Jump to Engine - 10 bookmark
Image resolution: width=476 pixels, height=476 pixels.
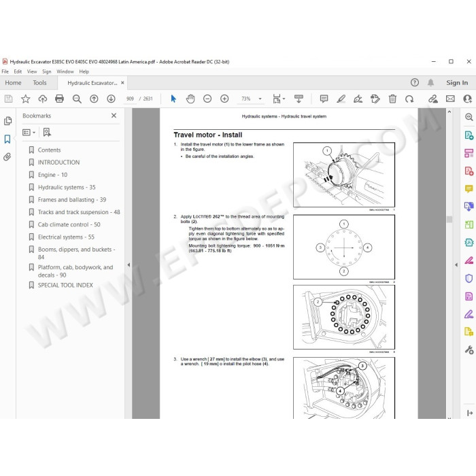tap(52, 175)
